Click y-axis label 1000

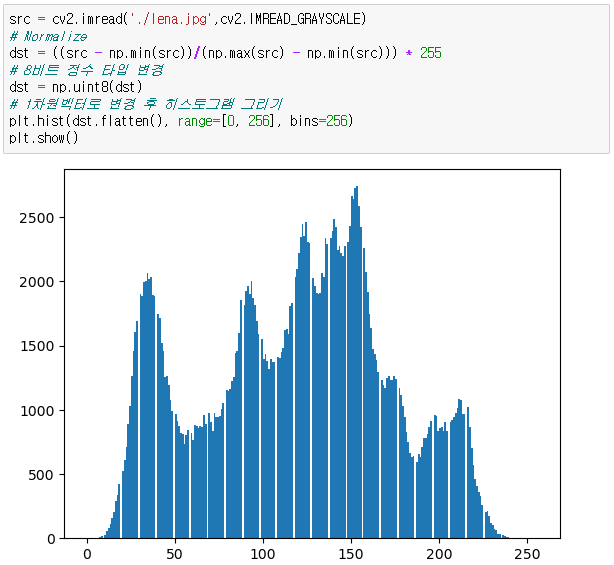click(x=36, y=411)
